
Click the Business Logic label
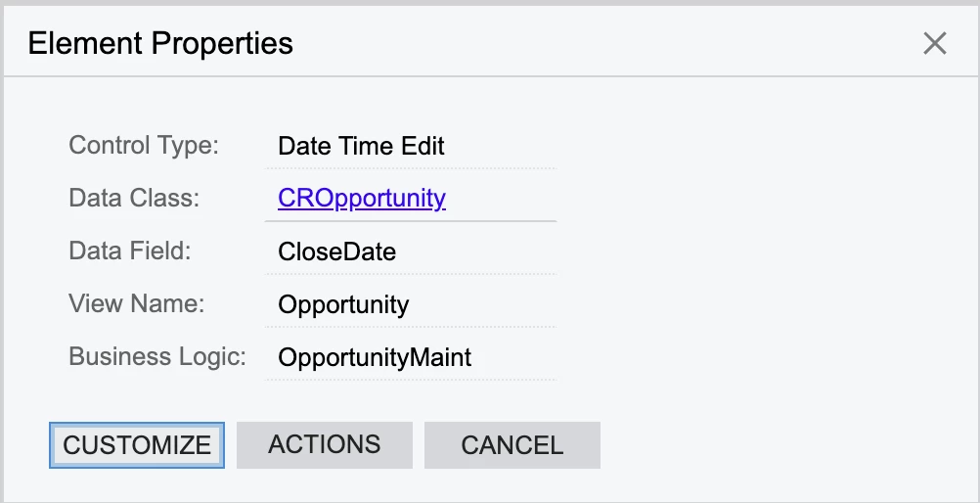[157, 356]
